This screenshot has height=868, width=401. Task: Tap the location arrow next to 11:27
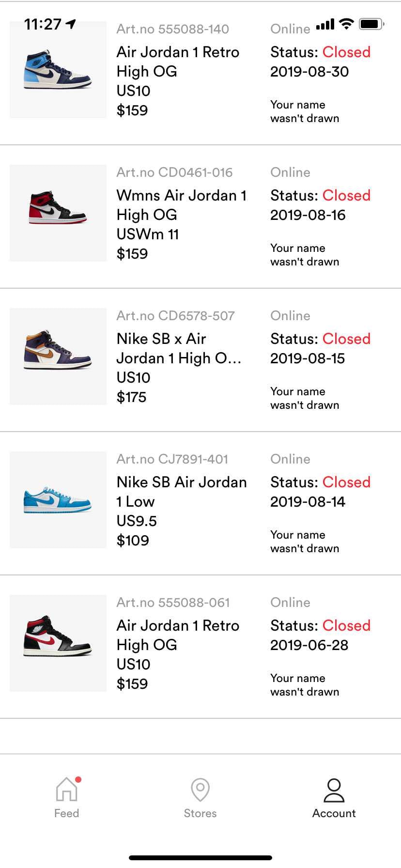pyautogui.click(x=71, y=24)
